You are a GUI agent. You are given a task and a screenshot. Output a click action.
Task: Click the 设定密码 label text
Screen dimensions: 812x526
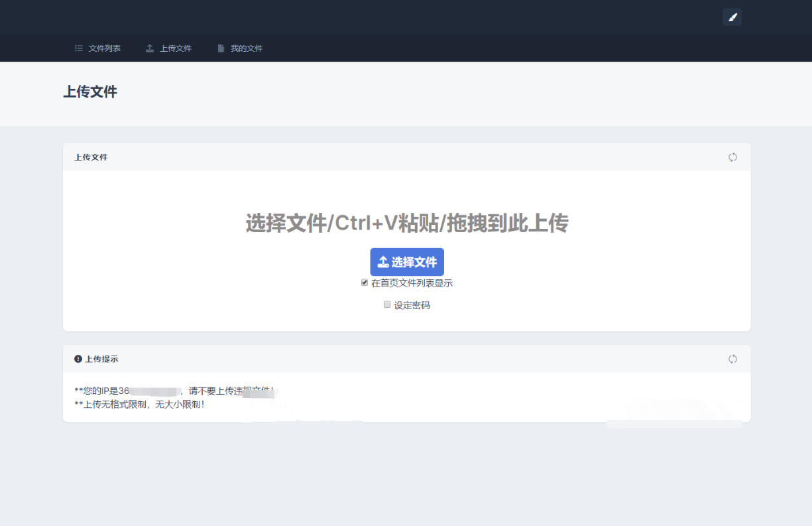pyautogui.click(x=412, y=306)
